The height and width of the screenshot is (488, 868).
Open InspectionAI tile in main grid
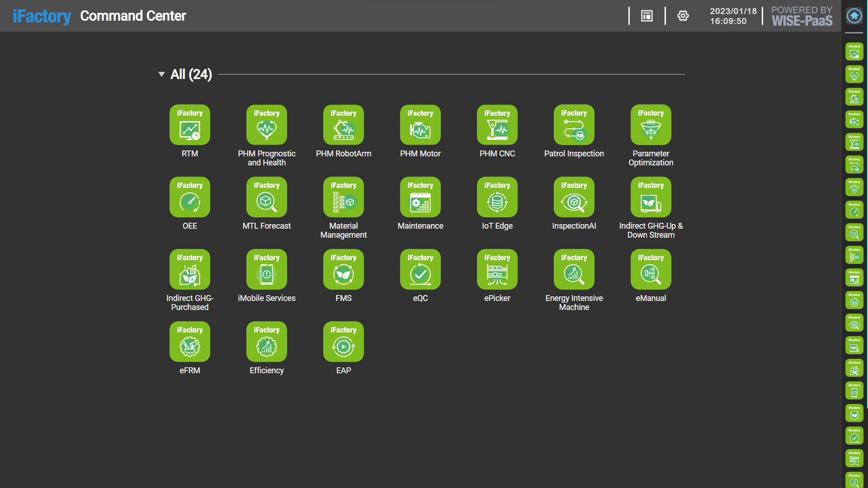[x=574, y=197]
